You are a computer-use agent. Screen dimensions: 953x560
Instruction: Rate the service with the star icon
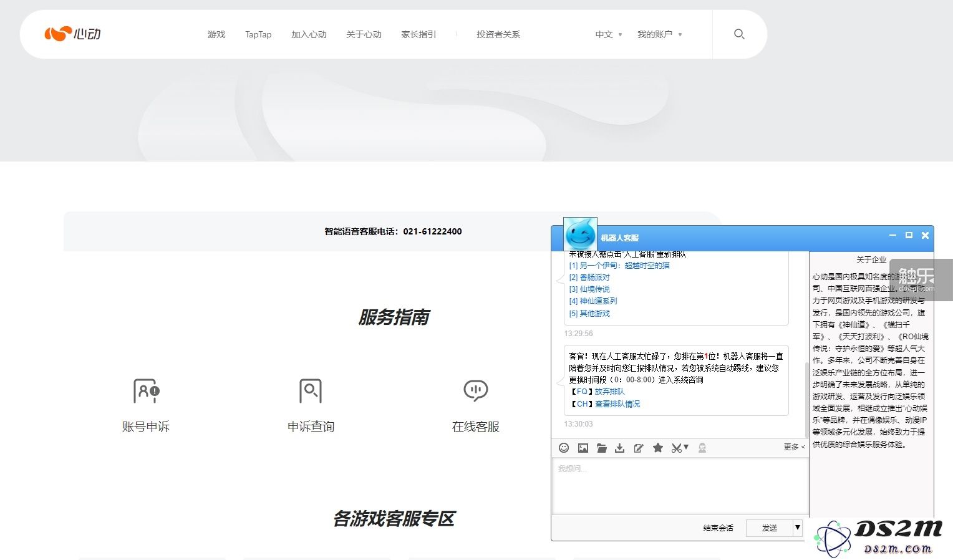657,448
